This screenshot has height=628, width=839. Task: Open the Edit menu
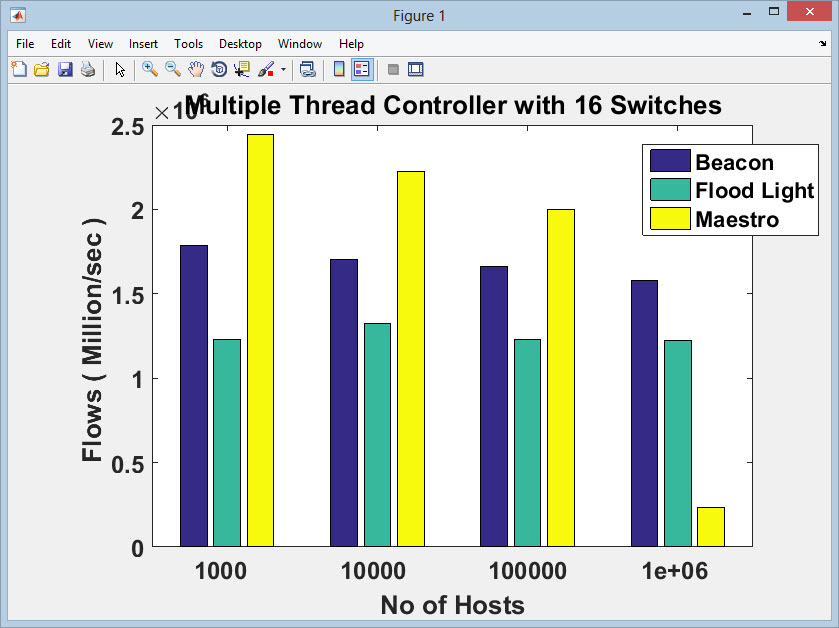[61, 44]
